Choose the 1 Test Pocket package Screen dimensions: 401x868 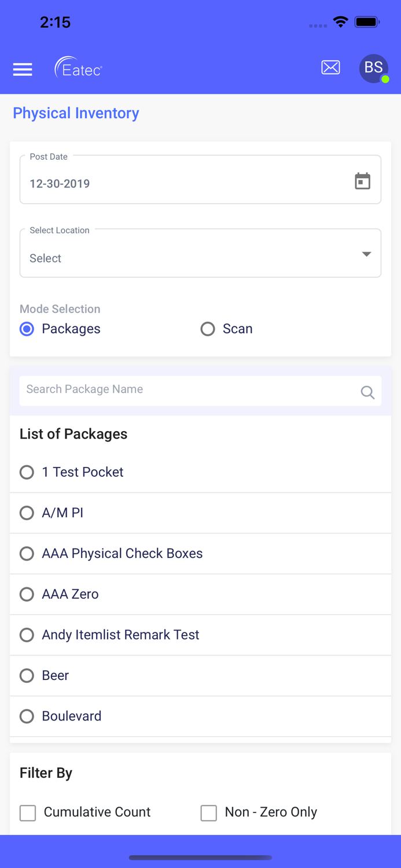click(27, 472)
